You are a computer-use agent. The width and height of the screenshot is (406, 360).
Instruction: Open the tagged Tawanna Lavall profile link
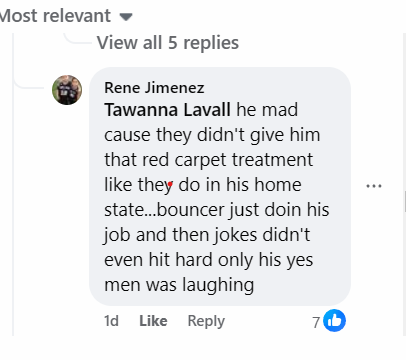(167, 110)
